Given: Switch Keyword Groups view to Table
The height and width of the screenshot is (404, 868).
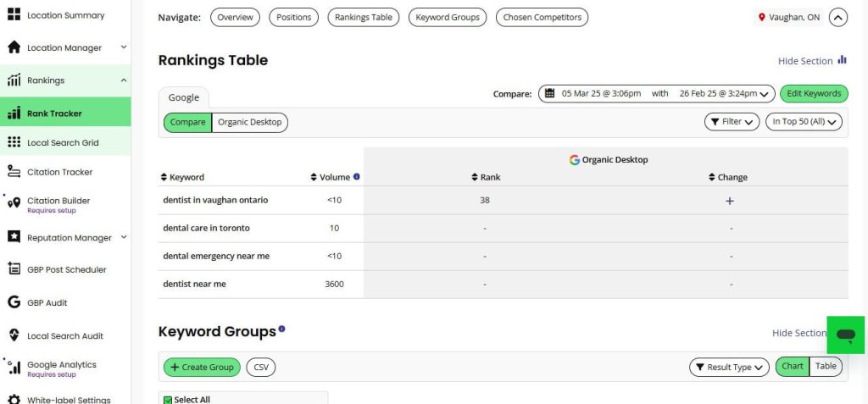Looking at the screenshot, I should pos(826,367).
